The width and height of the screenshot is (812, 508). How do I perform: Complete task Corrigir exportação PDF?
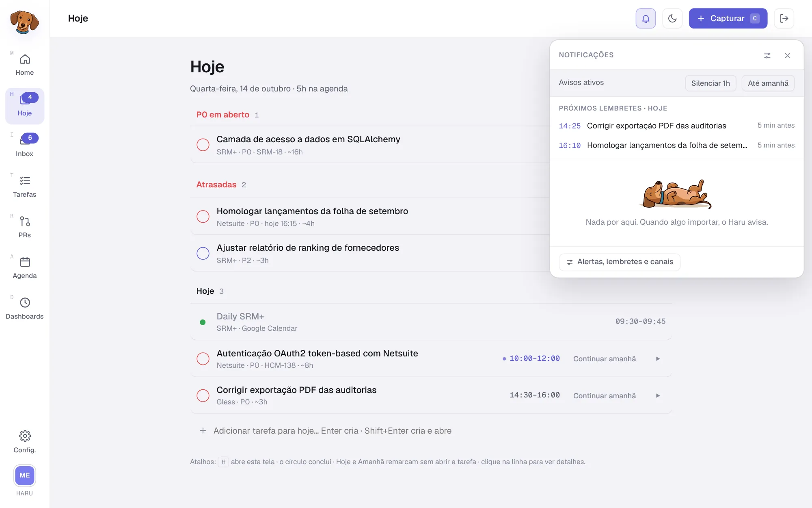point(203,395)
